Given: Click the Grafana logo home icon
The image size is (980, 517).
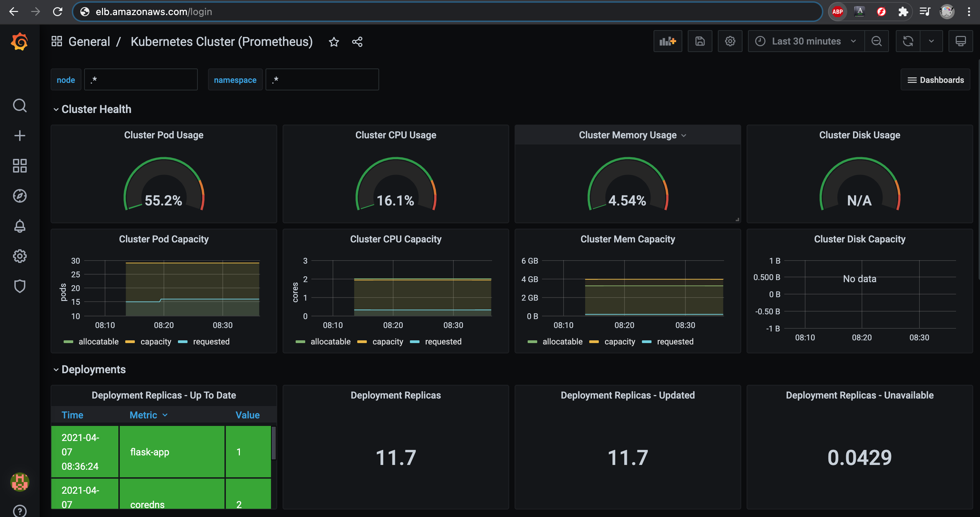Looking at the screenshot, I should point(20,41).
